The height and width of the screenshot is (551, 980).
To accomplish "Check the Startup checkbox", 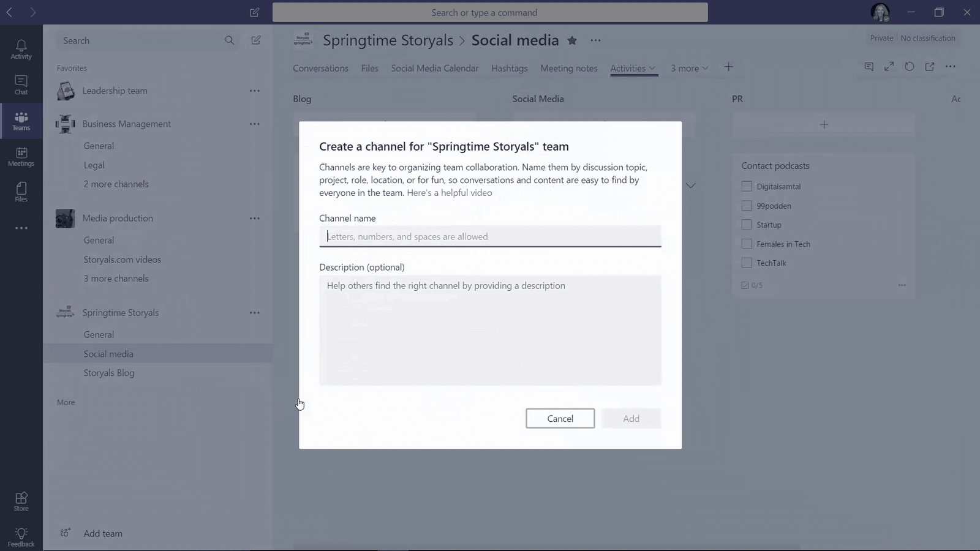I will point(747,225).
